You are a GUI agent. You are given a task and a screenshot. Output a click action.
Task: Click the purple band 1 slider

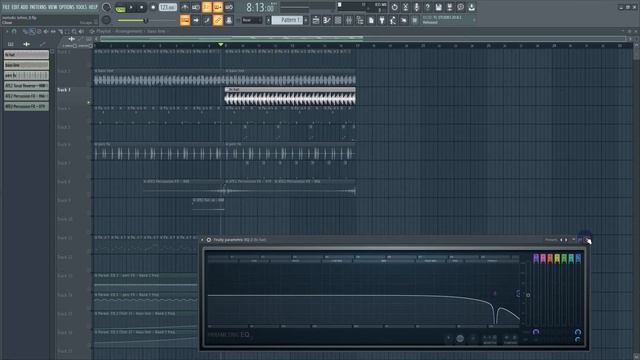point(536,258)
